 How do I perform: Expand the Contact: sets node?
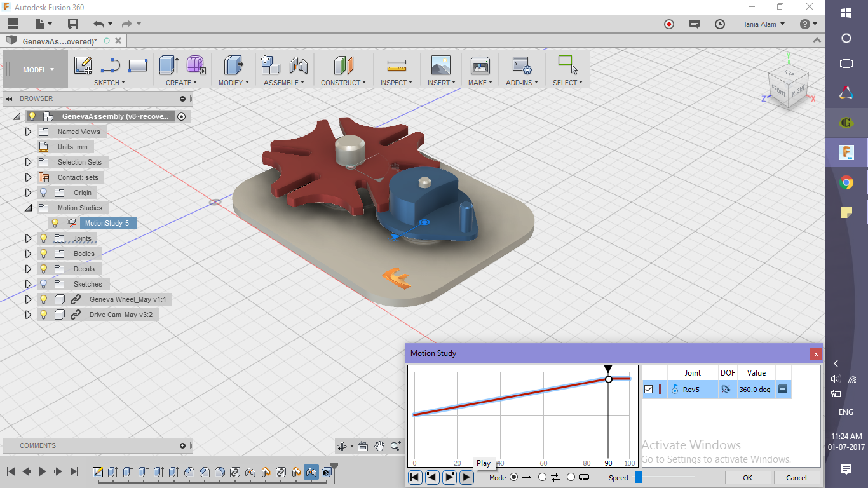pyautogui.click(x=28, y=177)
